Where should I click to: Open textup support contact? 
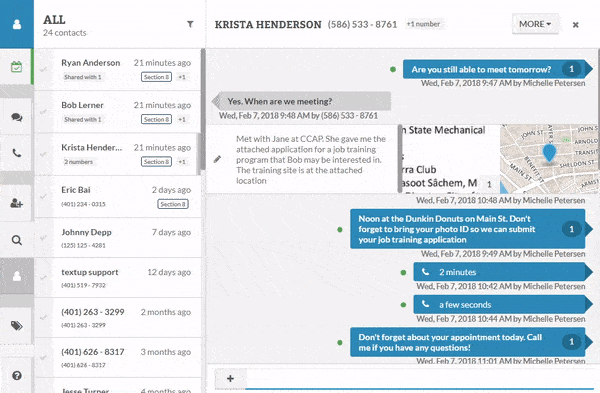[118, 278]
